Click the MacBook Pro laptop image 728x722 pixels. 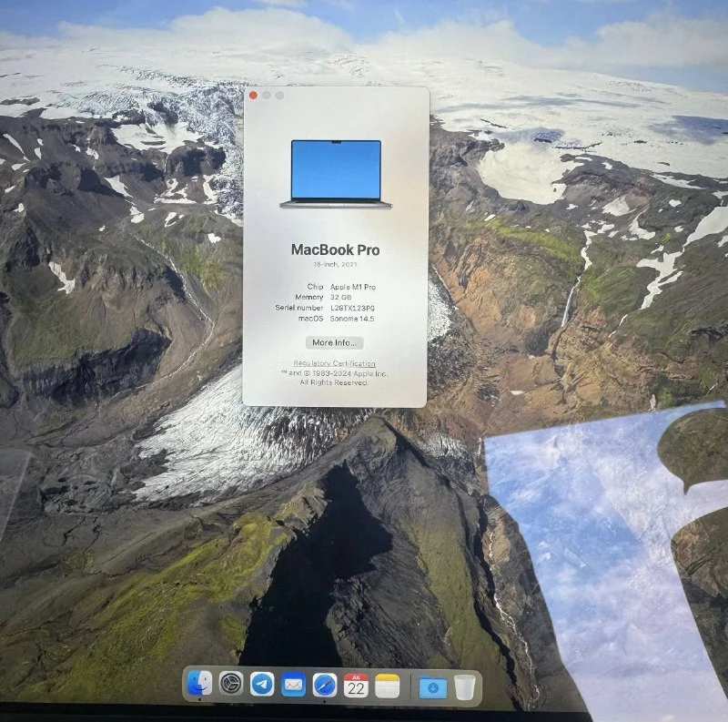336,174
